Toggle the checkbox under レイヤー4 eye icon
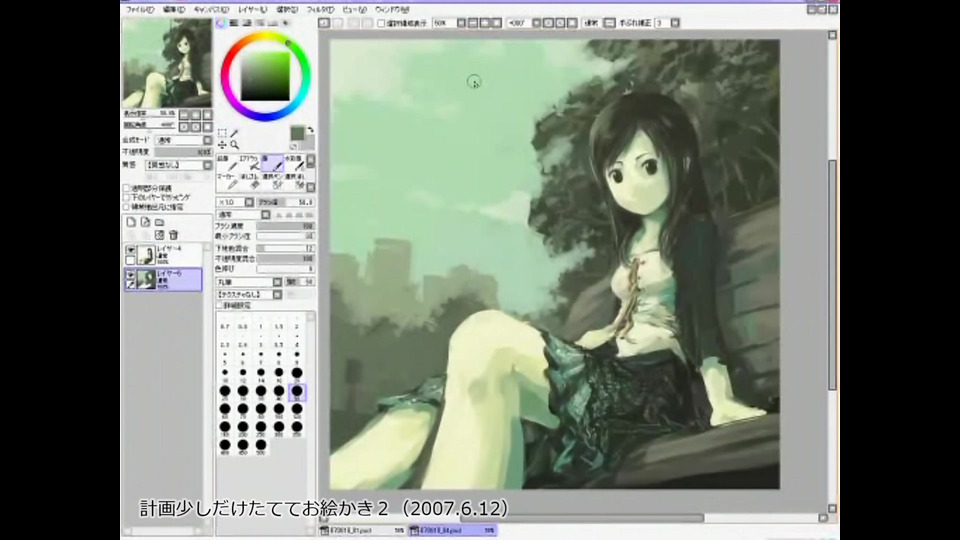This screenshot has width=960, height=540. point(130,260)
